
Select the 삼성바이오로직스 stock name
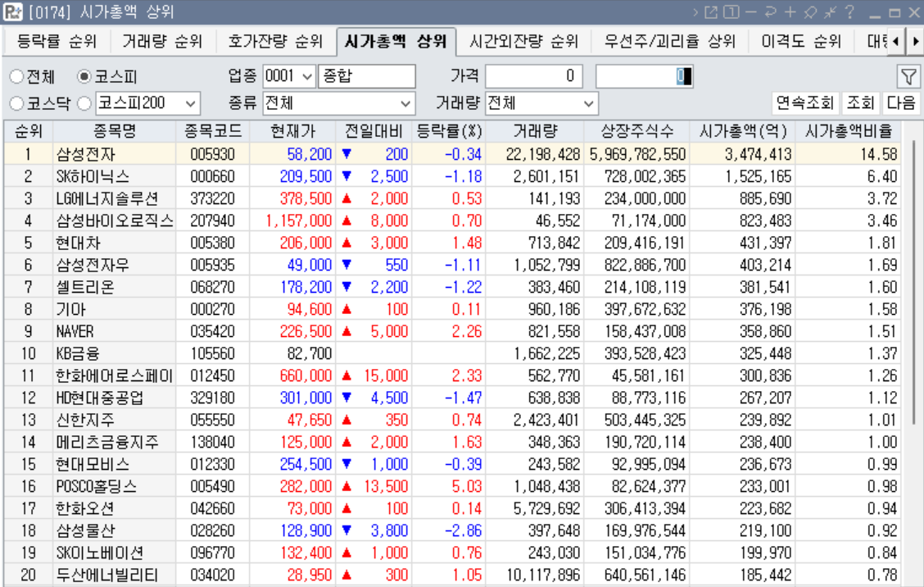coord(115,221)
